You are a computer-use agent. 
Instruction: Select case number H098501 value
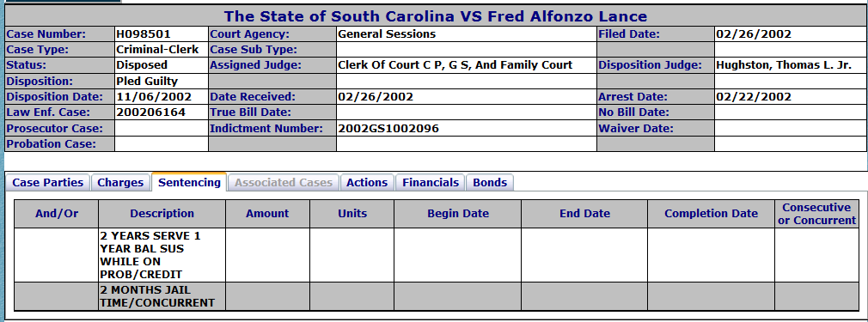click(144, 33)
